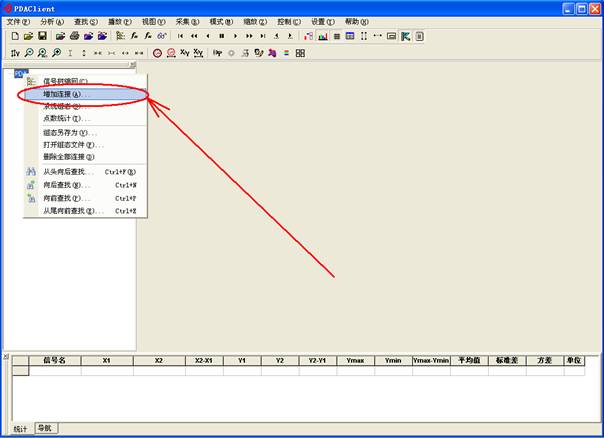Switch to the 导航 tab
604x438 pixels.
coord(45,428)
